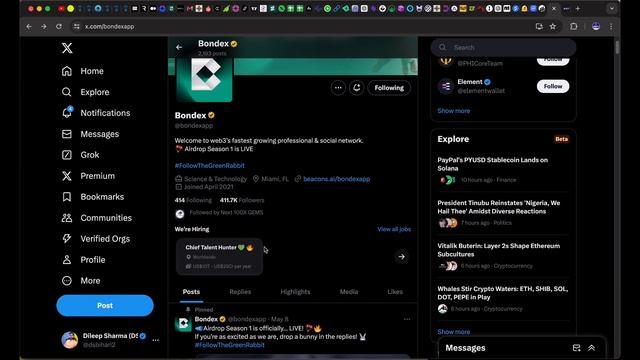Screen dimensions: 640x360
Task: Switch to the Posts tab
Action: (191, 292)
